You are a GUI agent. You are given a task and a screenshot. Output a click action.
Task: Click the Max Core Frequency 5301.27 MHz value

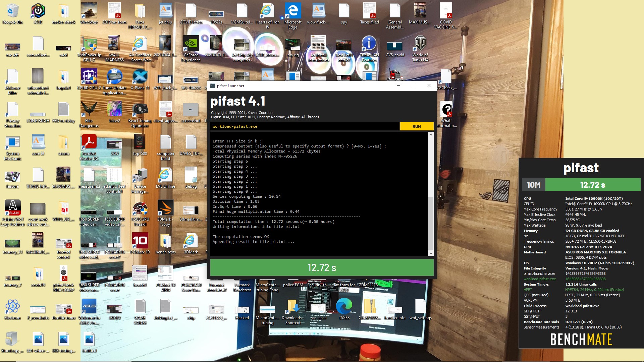[x=584, y=209]
